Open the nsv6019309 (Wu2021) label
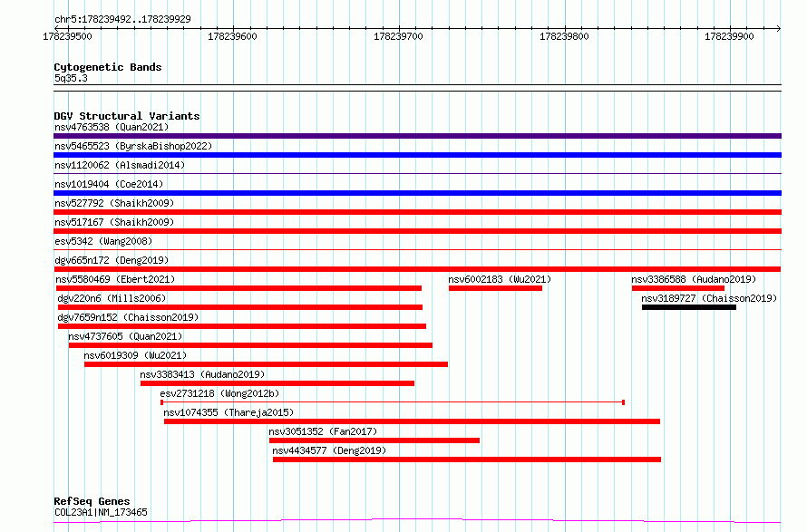Image resolution: width=807 pixels, height=532 pixels. [135, 355]
